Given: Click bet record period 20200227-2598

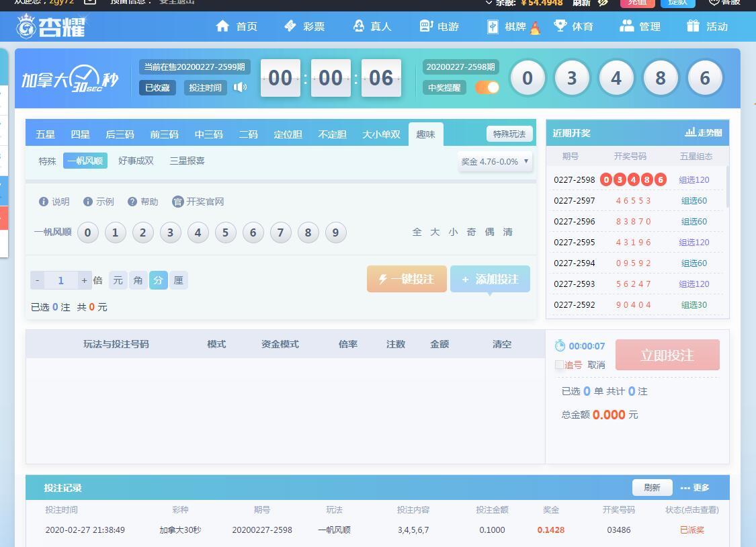Looking at the screenshot, I should 262,530.
